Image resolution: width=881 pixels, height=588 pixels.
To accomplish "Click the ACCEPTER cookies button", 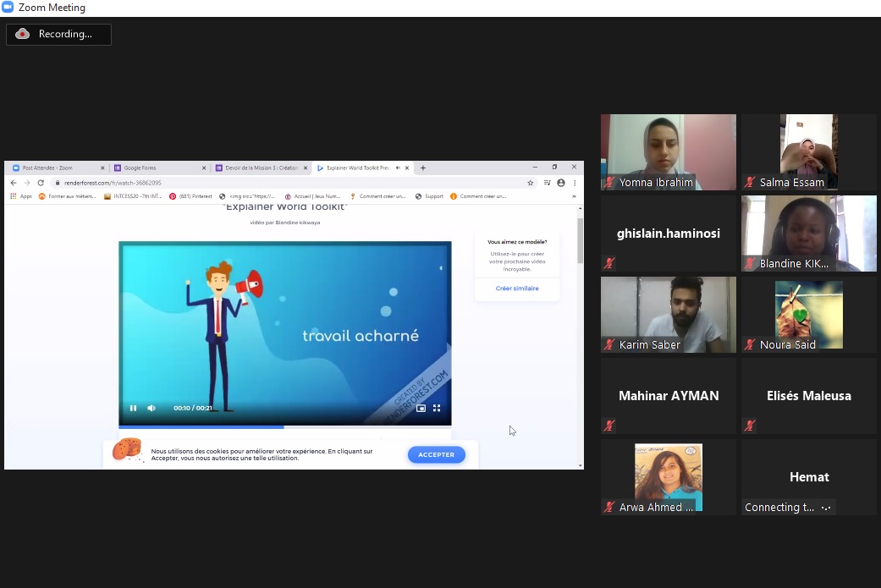I will 436,454.
